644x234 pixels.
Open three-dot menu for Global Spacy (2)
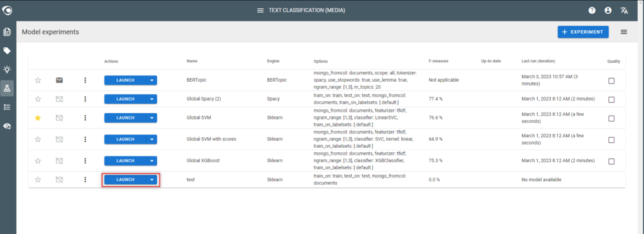(x=85, y=99)
